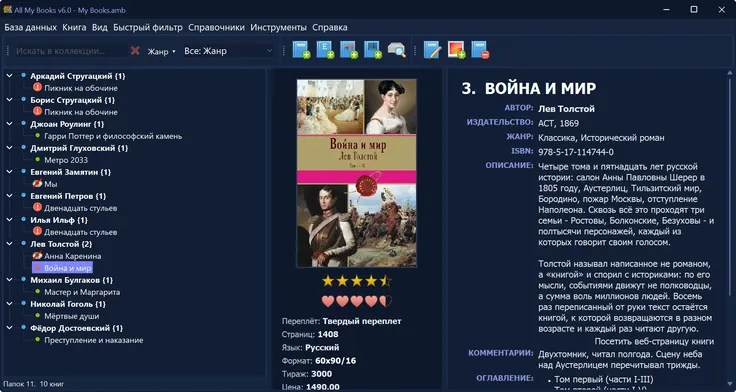
Task: Click the publisher text АСТ, 1869
Action: pos(559,123)
